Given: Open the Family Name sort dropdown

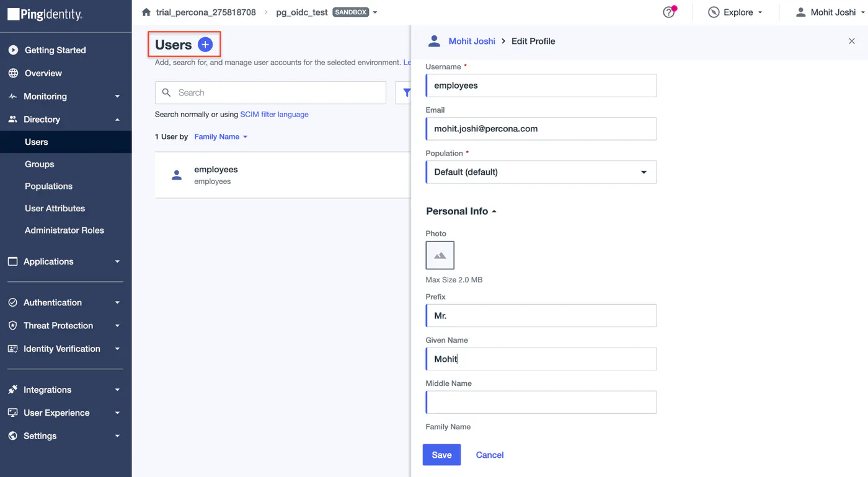Looking at the screenshot, I should coord(221,137).
